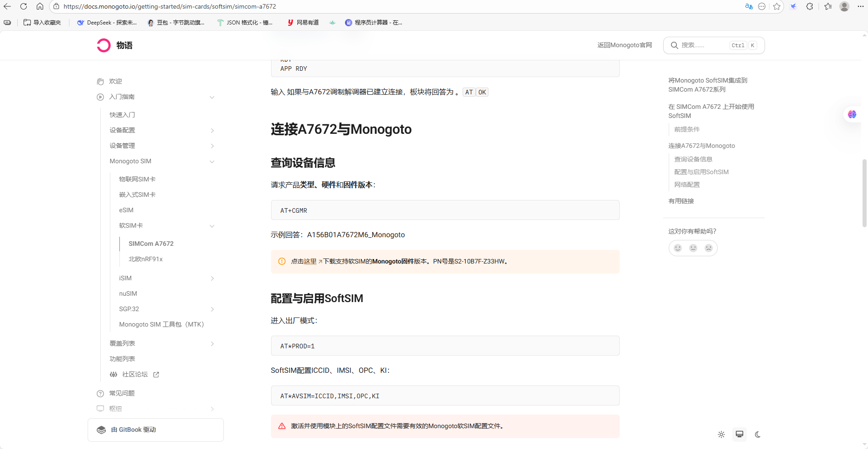The image size is (868, 449).
Task: Switch to light theme sun icon
Action: (721, 434)
